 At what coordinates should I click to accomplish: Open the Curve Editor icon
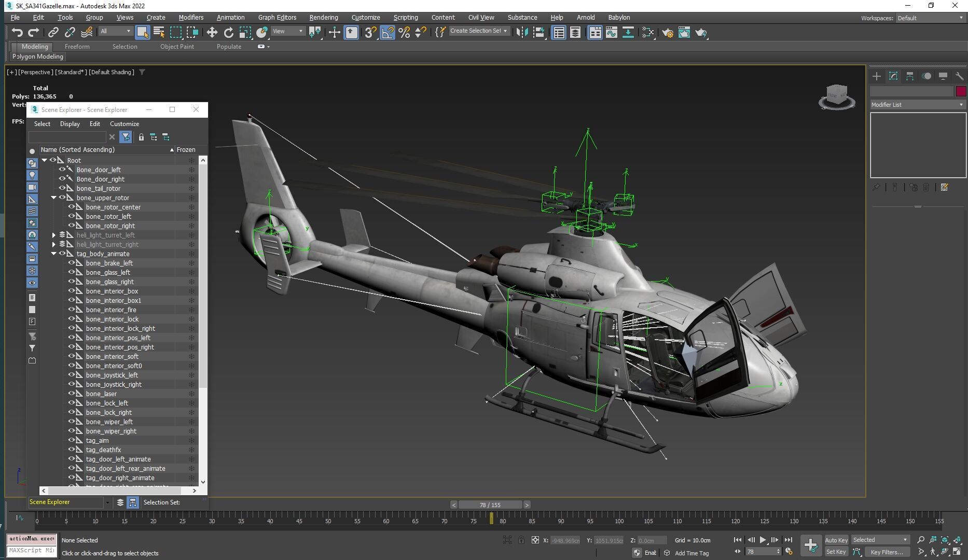[x=611, y=33]
